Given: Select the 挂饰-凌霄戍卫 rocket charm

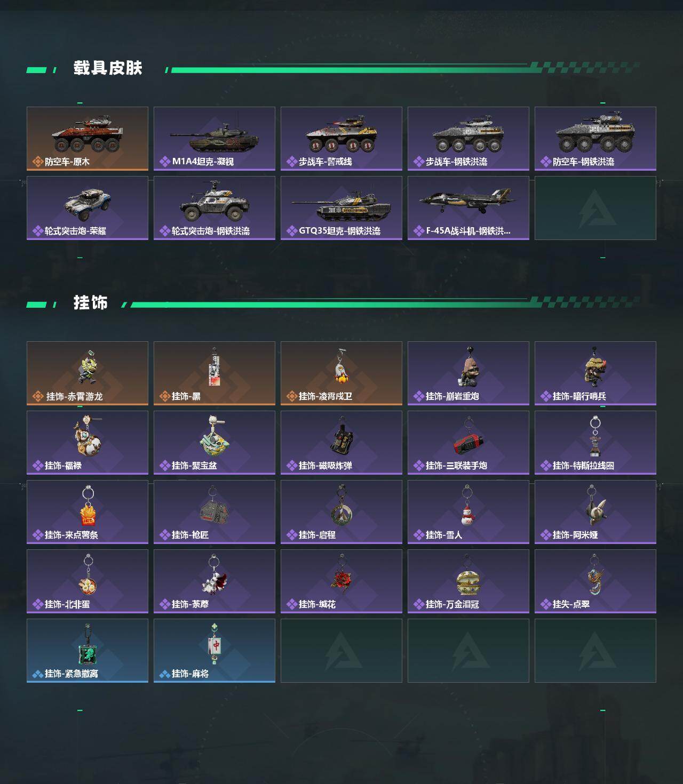Looking at the screenshot, I should (x=341, y=373).
